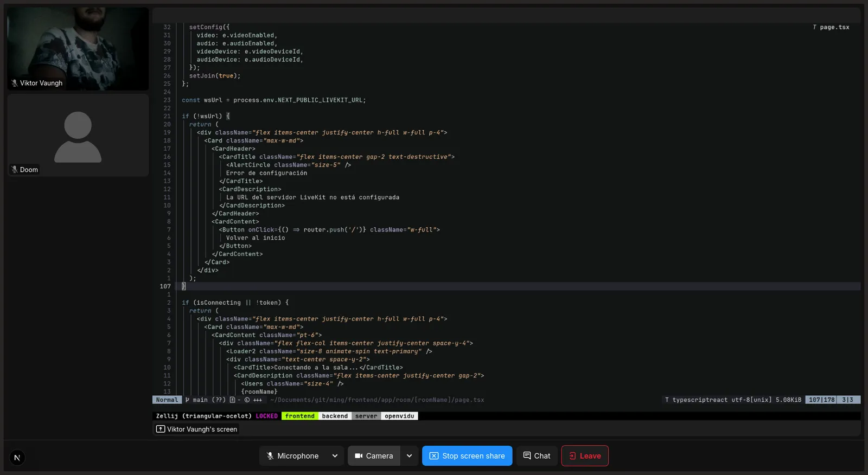Image resolution: width=868 pixels, height=475 pixels.
Task: Click the "Error de configuración" code line
Action: (266, 173)
